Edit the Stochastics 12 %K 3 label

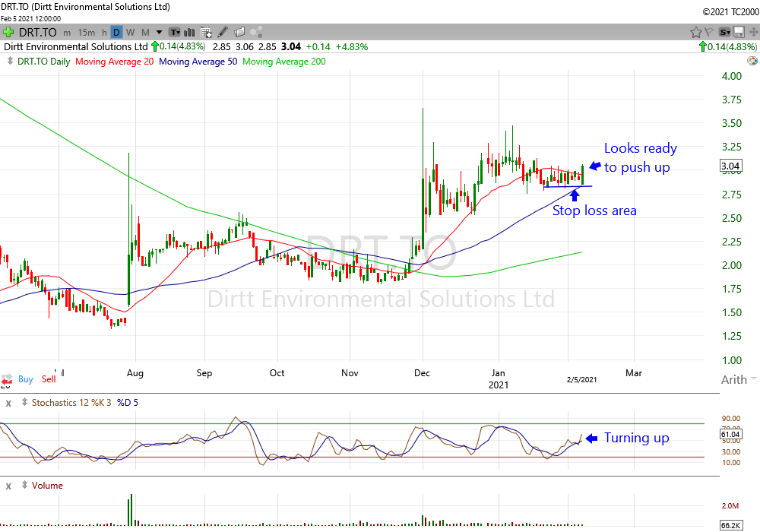coord(71,403)
